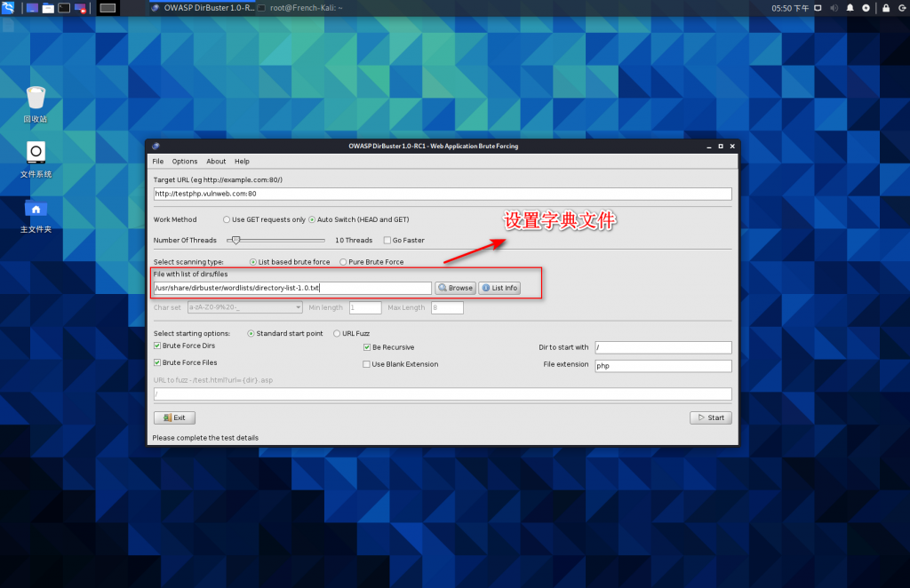The height and width of the screenshot is (588, 910).
Task: Click the List Info button
Action: (x=499, y=288)
